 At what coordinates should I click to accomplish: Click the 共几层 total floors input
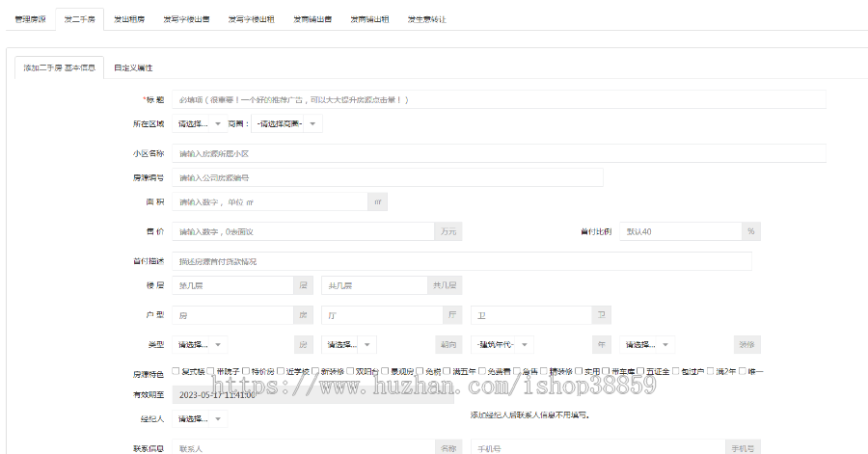click(373, 285)
